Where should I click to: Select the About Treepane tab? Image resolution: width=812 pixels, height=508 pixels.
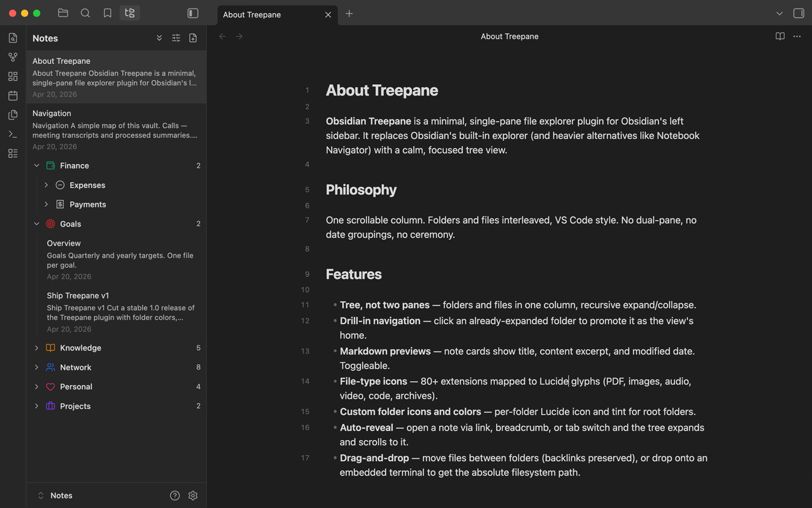(277, 14)
